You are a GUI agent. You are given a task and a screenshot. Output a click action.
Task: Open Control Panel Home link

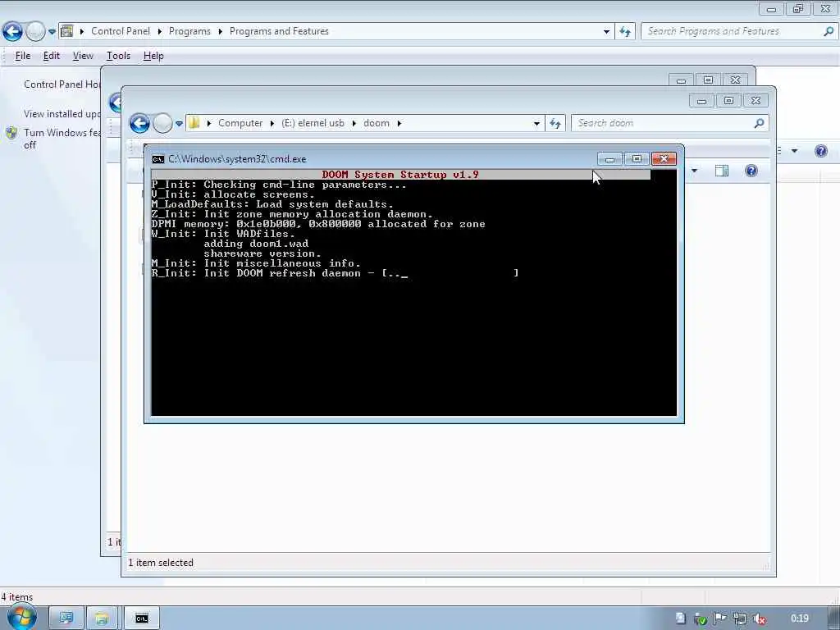point(62,84)
